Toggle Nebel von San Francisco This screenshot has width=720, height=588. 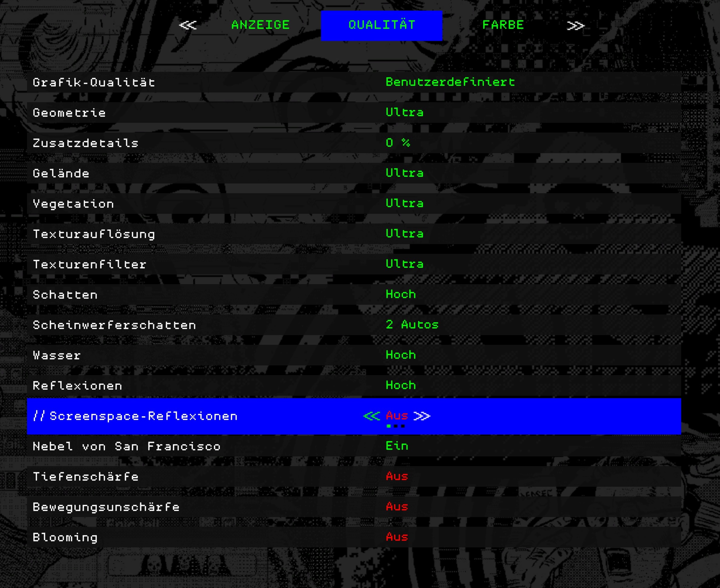click(x=397, y=446)
